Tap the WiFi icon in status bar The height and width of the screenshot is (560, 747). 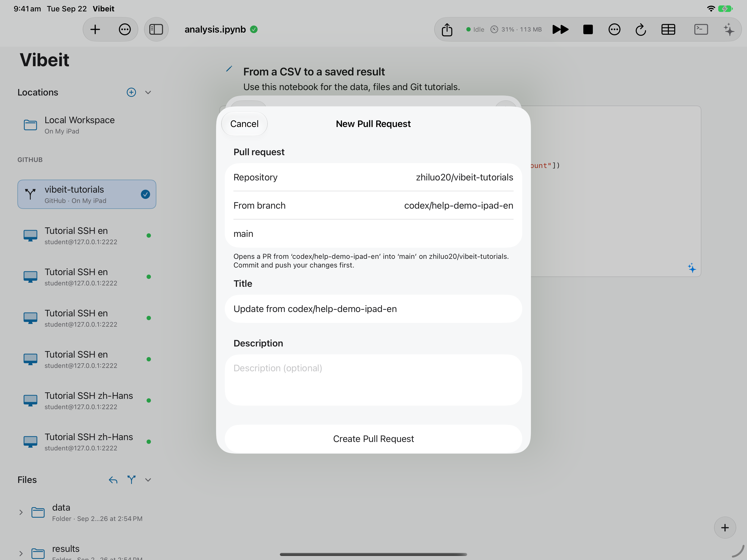711,8
